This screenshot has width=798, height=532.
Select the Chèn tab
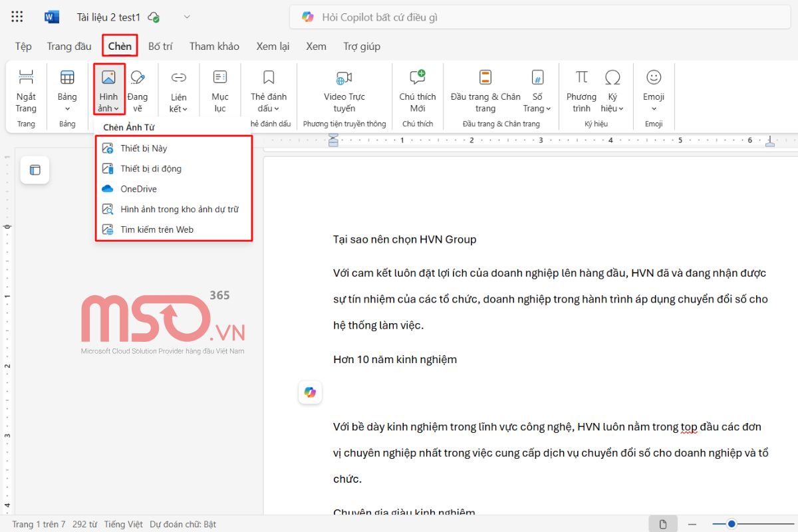pos(120,46)
